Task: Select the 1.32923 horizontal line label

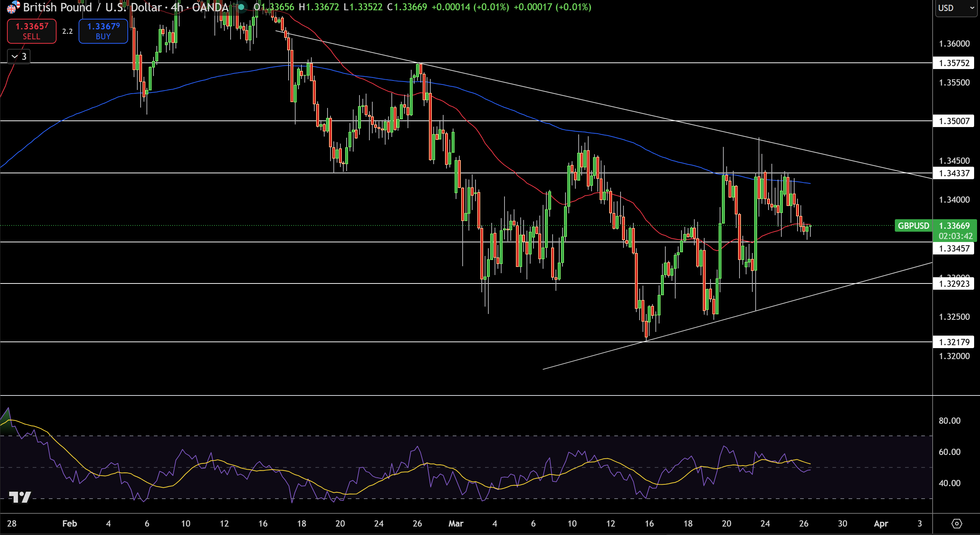Action: [x=953, y=283]
